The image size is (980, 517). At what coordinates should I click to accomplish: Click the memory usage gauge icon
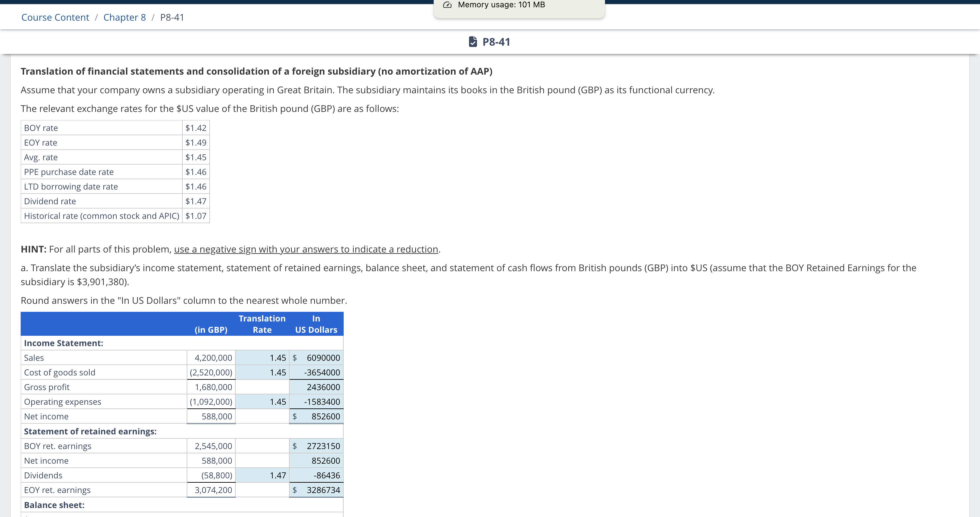447,5
